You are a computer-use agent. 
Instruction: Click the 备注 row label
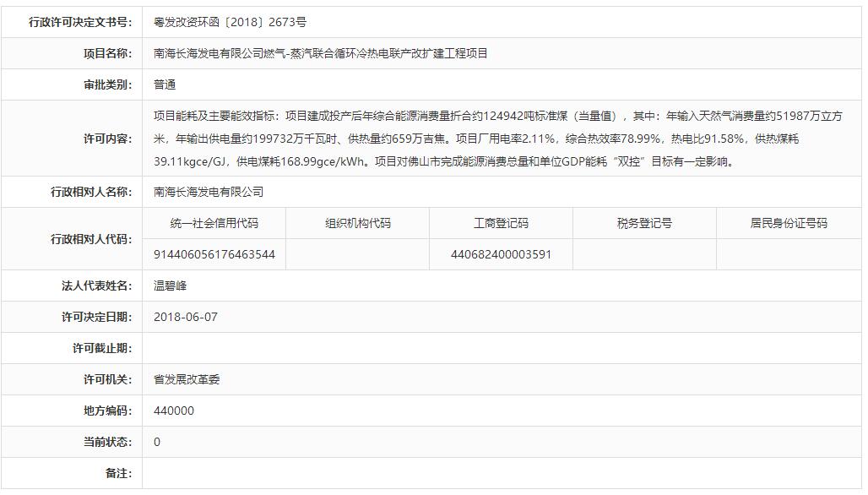click(x=118, y=474)
